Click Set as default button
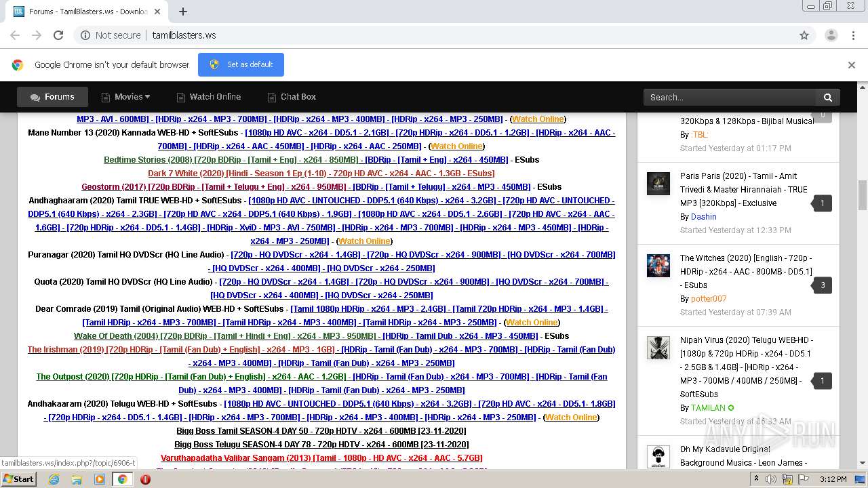Screen dimensions: 868x488 coord(241,64)
